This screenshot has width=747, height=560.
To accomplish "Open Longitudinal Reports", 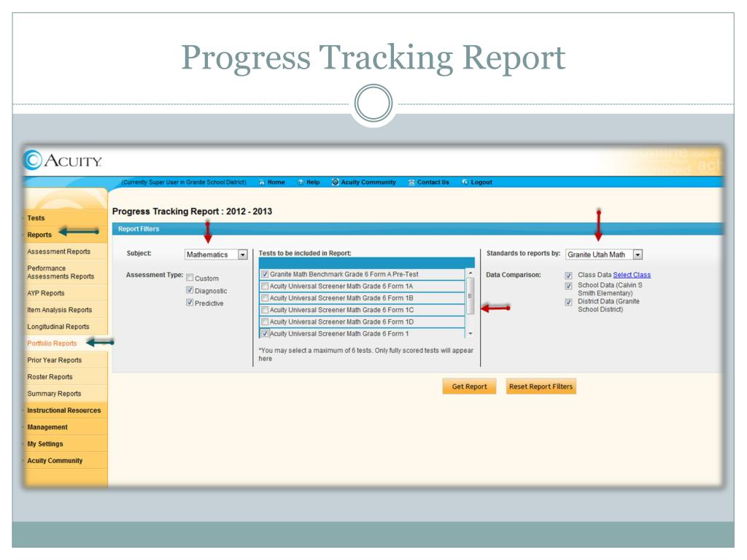I will 58,327.
